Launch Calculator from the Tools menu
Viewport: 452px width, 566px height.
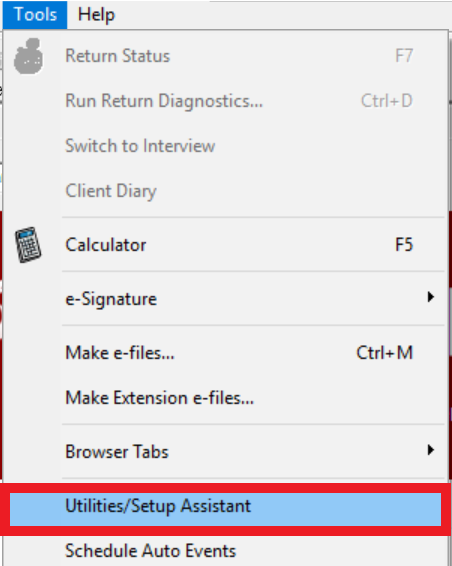[x=106, y=245]
